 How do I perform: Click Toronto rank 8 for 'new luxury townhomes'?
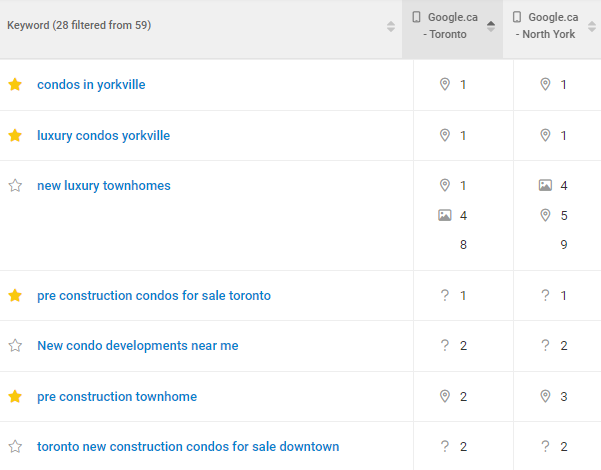(x=464, y=244)
